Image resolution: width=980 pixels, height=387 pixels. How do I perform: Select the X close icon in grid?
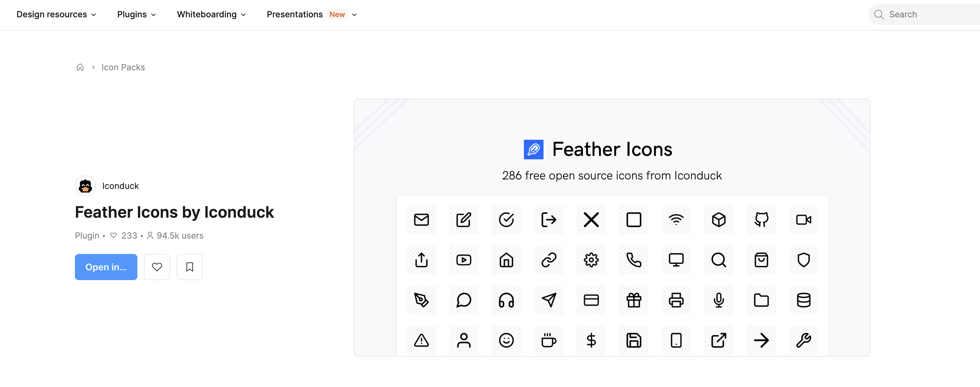pyautogui.click(x=591, y=220)
